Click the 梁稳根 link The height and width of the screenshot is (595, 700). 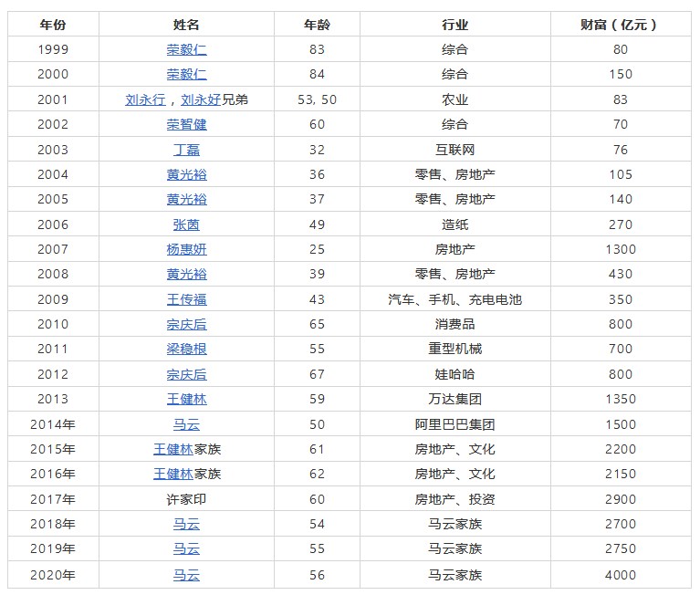(186, 349)
